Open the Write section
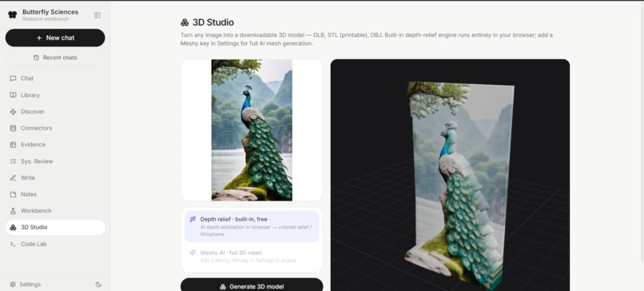 pos(55,177)
